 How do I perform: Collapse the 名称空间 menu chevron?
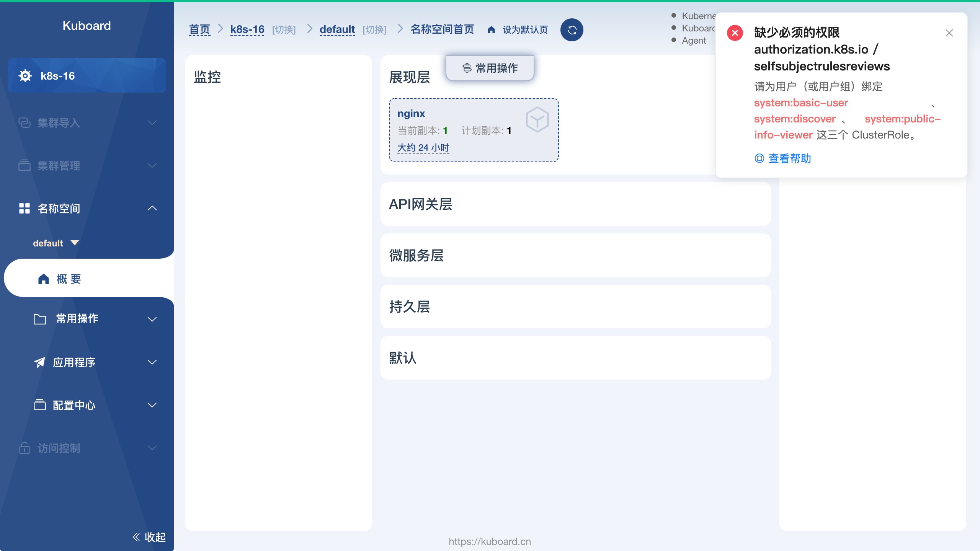pyautogui.click(x=152, y=208)
